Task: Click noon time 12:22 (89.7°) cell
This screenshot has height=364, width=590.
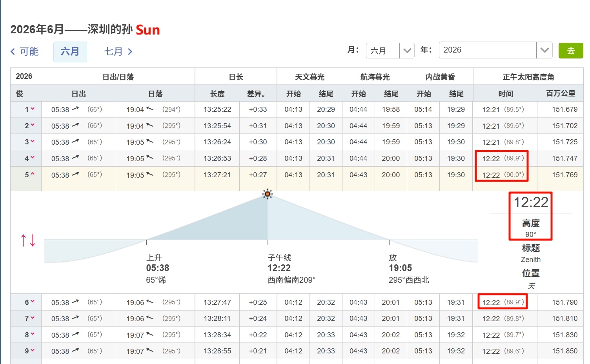Action: pos(503,335)
